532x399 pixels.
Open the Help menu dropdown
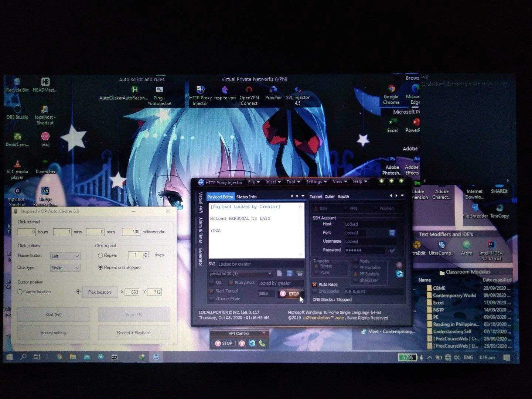[x=360, y=181]
